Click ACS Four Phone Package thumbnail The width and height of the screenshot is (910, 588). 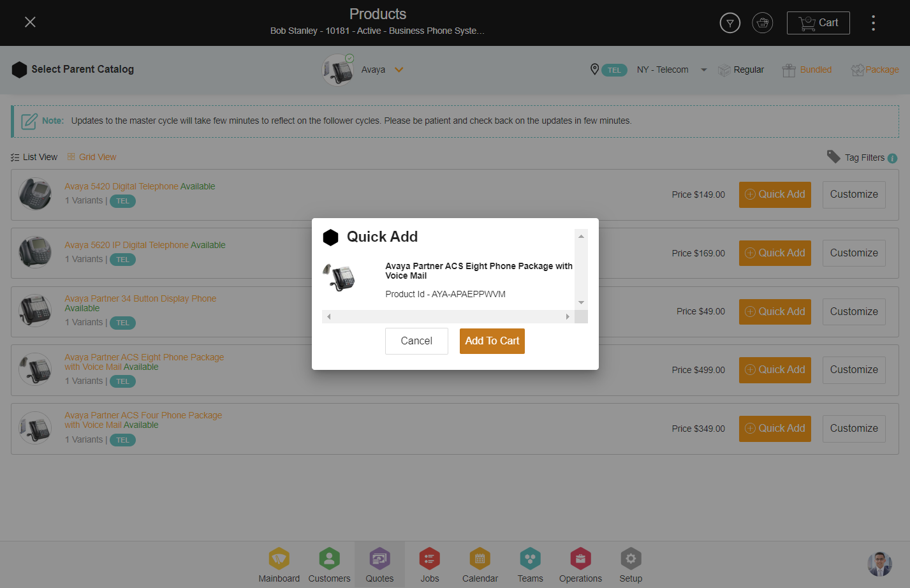pos(35,428)
